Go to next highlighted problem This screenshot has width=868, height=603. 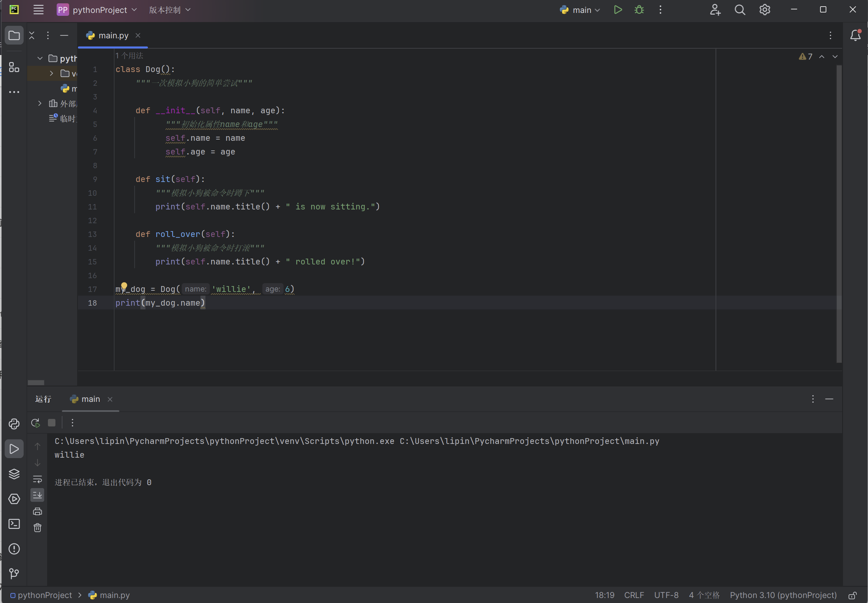[835, 57]
